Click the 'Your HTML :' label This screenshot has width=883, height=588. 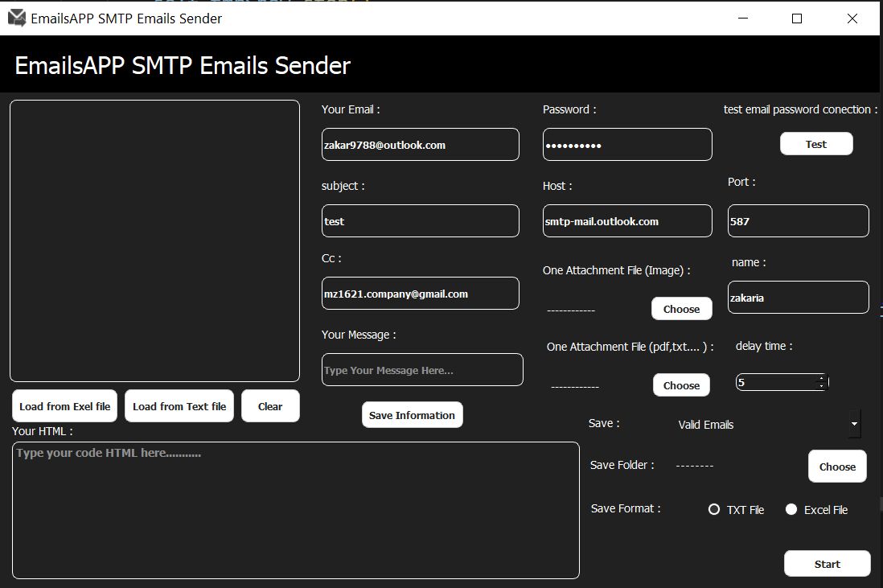(43, 431)
